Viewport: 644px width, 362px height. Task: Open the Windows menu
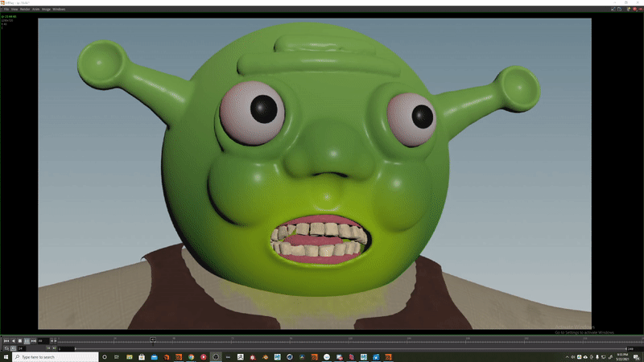point(59,9)
